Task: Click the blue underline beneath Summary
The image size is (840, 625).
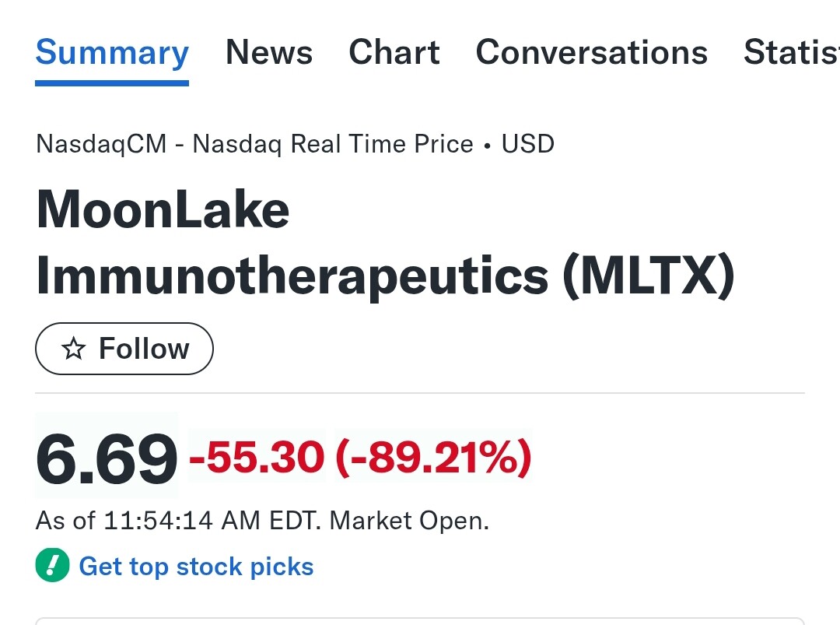Action: click(x=112, y=83)
